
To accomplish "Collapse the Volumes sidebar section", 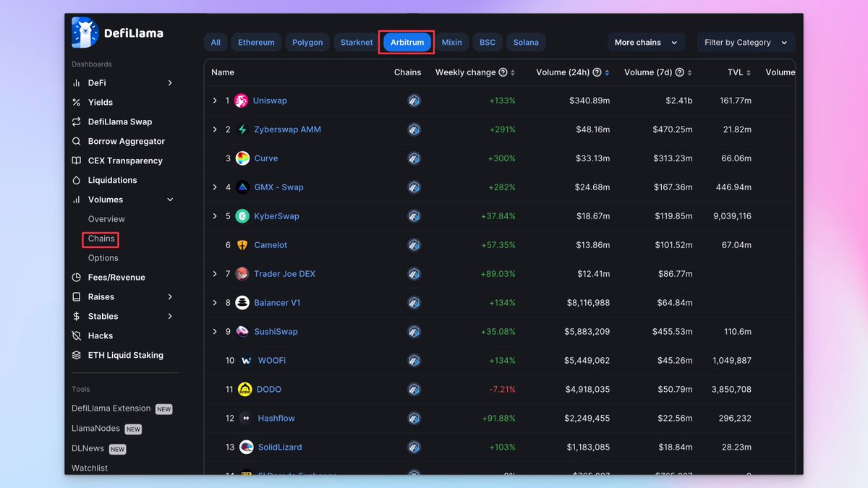I will [x=170, y=200].
